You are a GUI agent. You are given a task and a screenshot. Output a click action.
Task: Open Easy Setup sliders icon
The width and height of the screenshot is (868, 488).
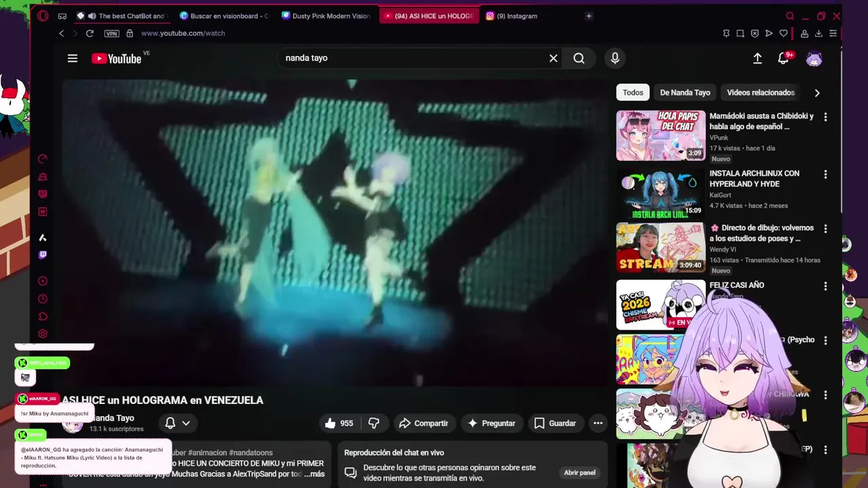point(833,33)
